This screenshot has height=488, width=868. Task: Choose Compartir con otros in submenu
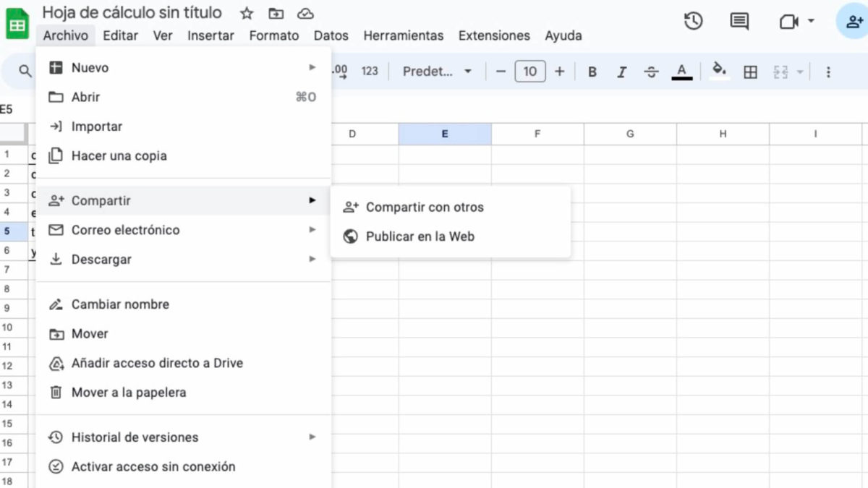click(451, 207)
